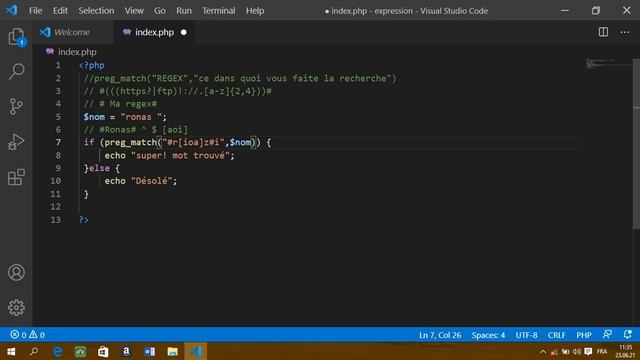This screenshot has width=640, height=360.
Task: Change file encoding UTF-8
Action: pyautogui.click(x=526, y=335)
